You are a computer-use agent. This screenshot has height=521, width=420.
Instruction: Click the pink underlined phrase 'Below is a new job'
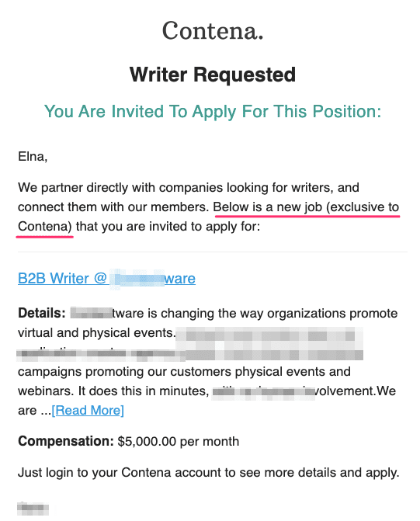pyautogui.click(x=268, y=207)
